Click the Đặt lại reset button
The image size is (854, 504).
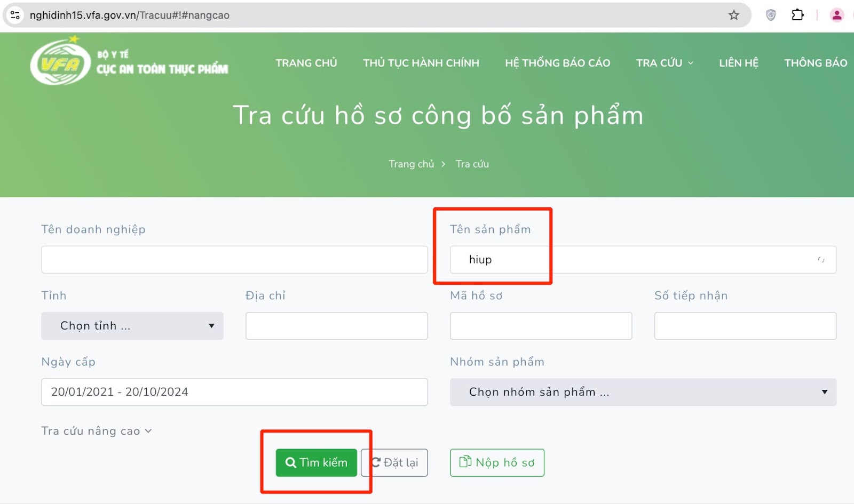point(394,462)
